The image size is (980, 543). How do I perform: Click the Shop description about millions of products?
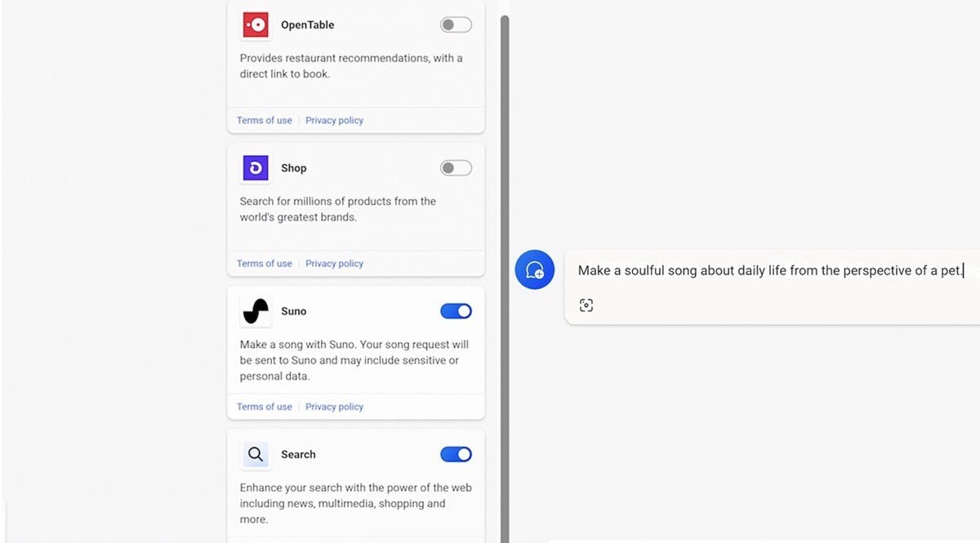pyautogui.click(x=337, y=209)
